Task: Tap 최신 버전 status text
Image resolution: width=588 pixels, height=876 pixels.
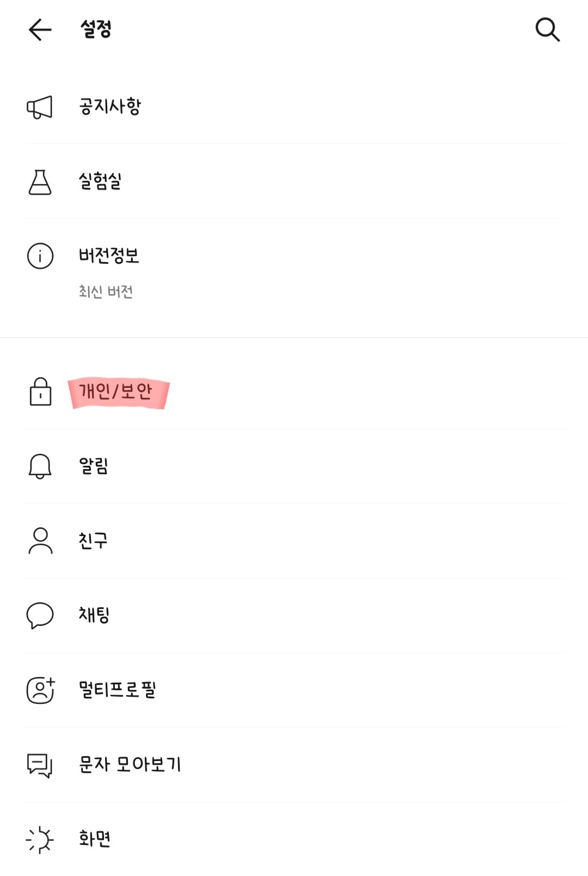Action: (106, 292)
